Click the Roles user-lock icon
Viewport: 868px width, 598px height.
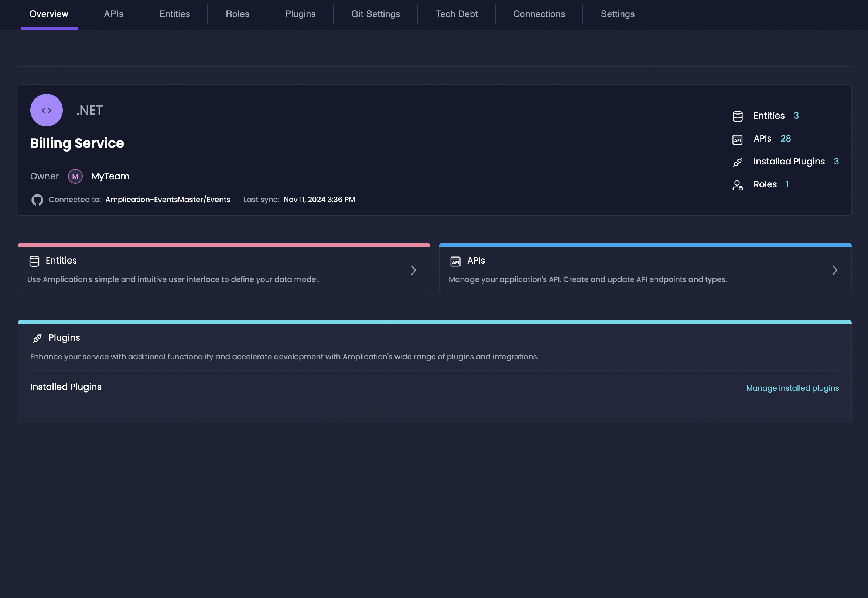(737, 185)
